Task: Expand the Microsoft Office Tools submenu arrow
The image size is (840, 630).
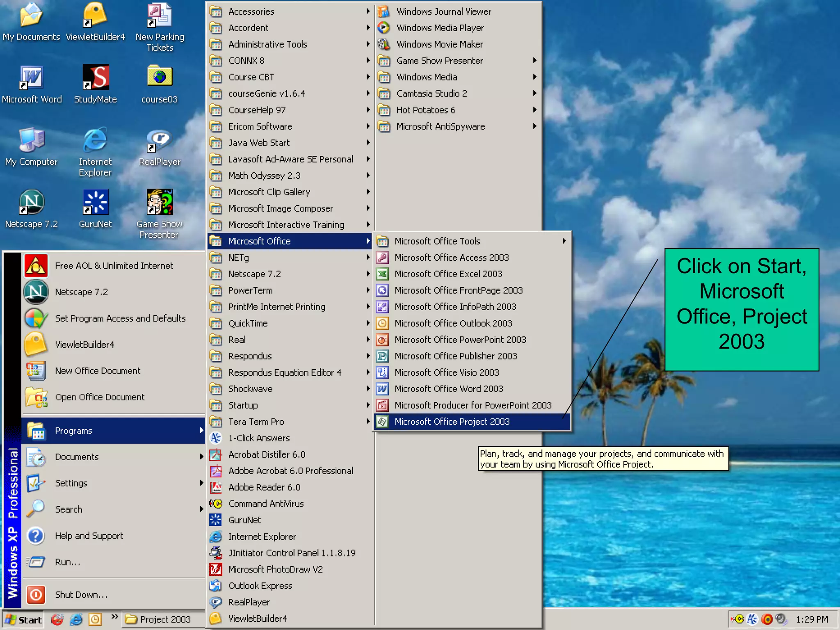Action: (564, 241)
